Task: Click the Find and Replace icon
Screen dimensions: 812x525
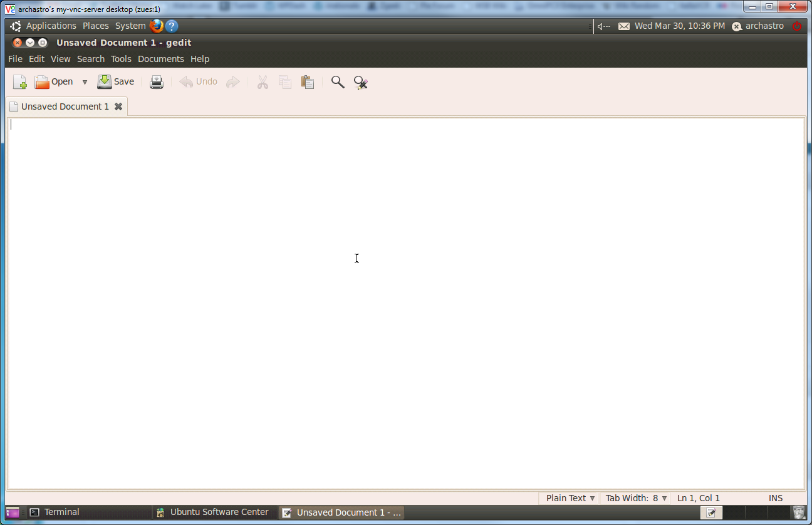Action: click(x=360, y=82)
